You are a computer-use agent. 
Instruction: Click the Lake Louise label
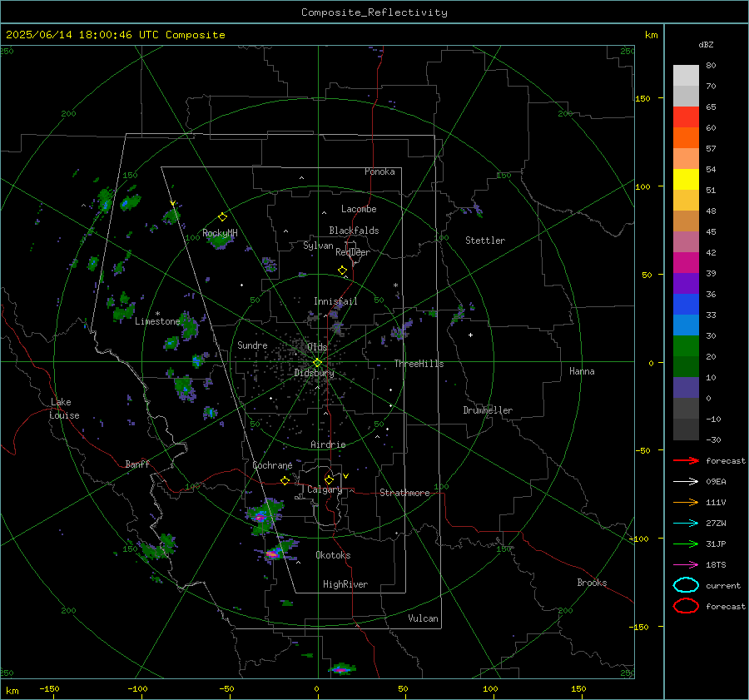(x=64, y=409)
